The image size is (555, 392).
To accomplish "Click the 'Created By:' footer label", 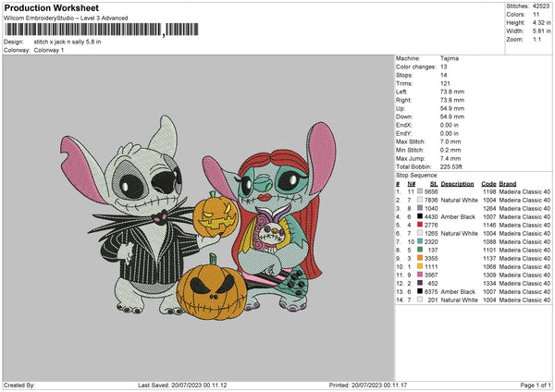I will pos(19,385).
